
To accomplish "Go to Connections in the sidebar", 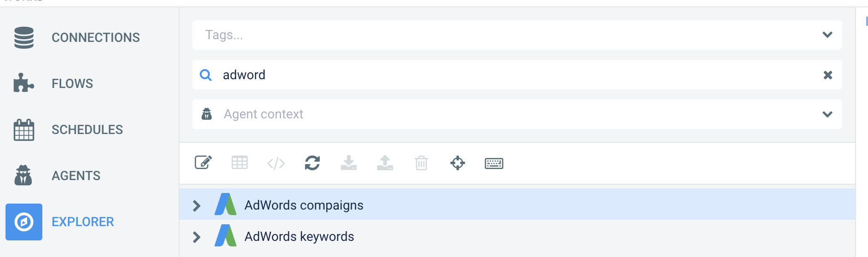I will (76, 37).
